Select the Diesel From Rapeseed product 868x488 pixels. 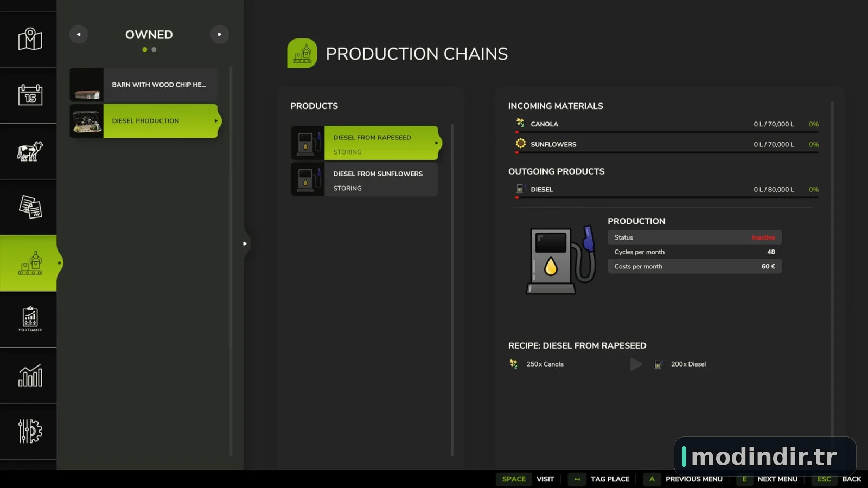[366, 143]
